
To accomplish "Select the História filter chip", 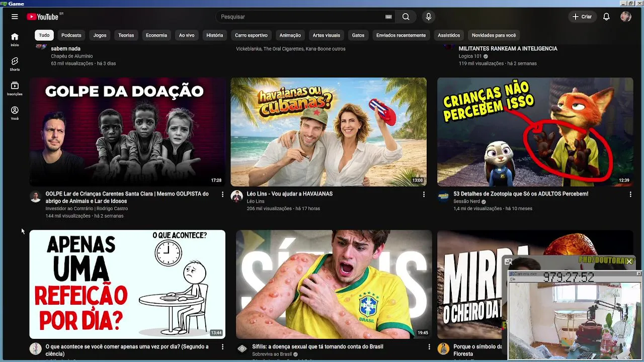I will [x=215, y=35].
